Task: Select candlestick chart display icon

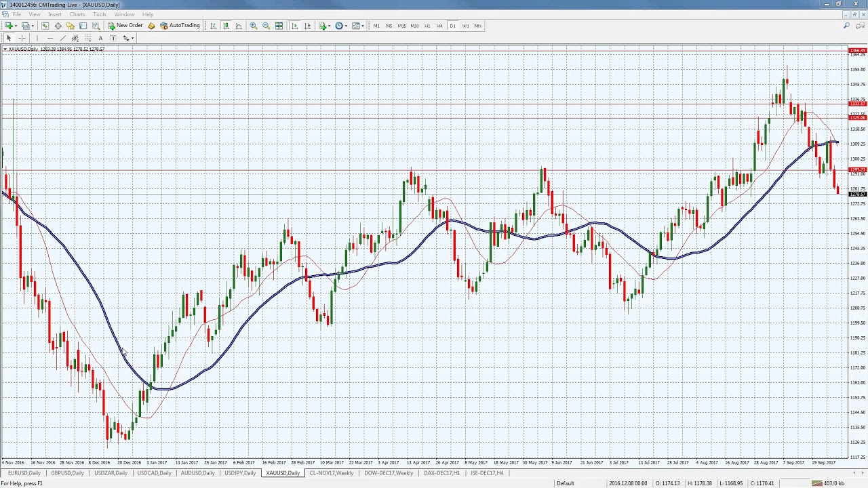Action: [x=226, y=26]
